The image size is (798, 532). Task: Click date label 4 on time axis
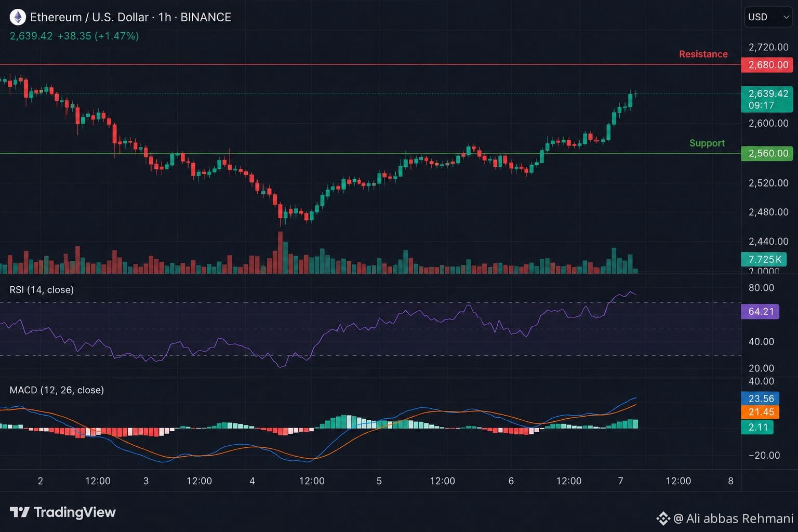click(x=252, y=481)
